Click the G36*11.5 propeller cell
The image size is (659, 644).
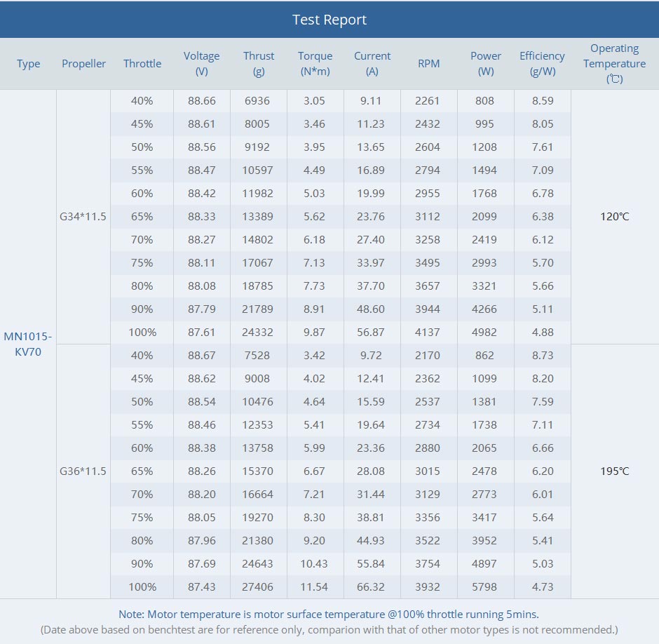(83, 471)
